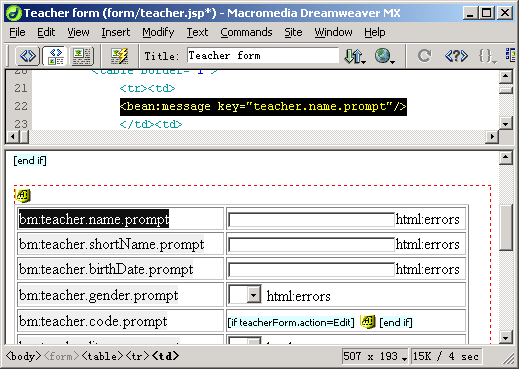
Task: Open window size 507 x 193 dropdown
Action: pos(376,357)
